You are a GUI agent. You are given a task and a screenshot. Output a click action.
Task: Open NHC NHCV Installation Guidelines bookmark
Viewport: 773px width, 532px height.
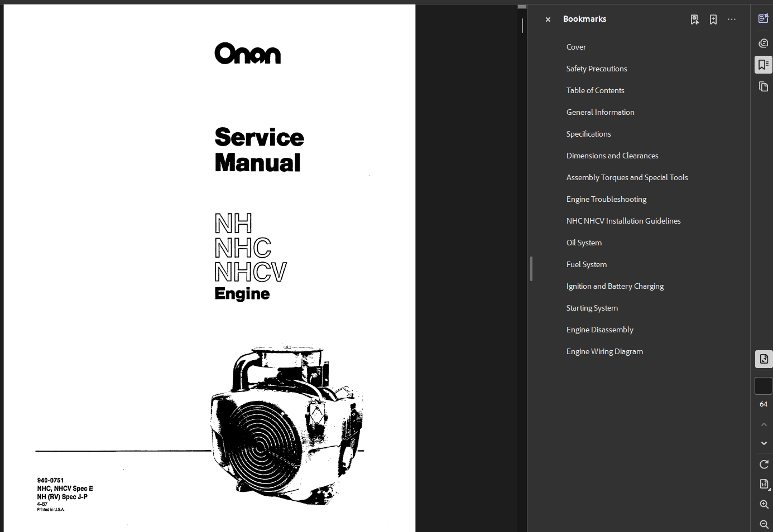pyautogui.click(x=623, y=221)
